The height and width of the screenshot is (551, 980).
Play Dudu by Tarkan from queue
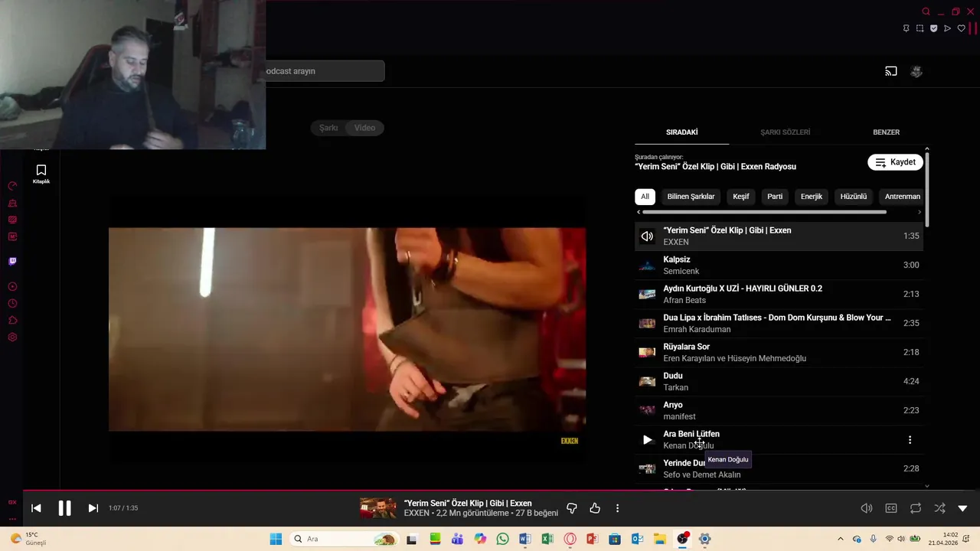pos(779,381)
